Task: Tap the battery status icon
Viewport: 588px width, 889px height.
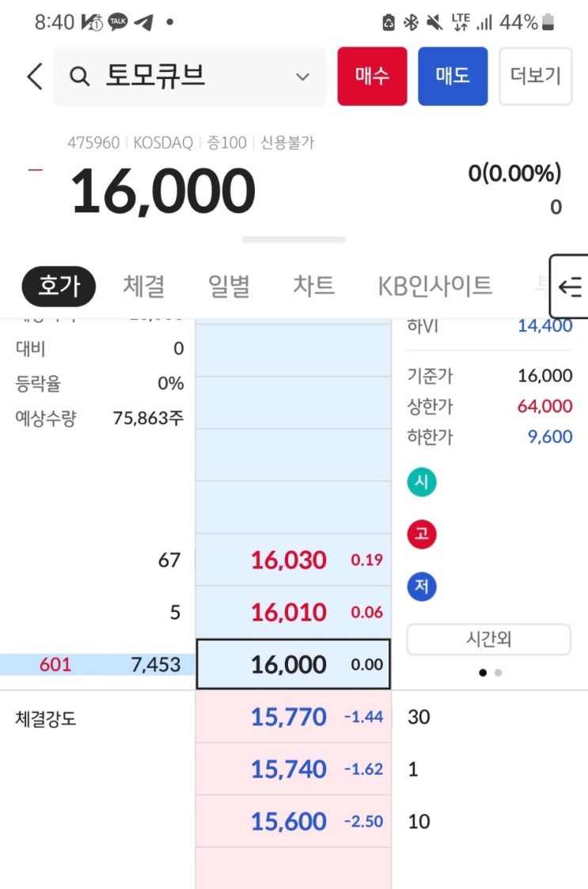Action: pyautogui.click(x=549, y=22)
